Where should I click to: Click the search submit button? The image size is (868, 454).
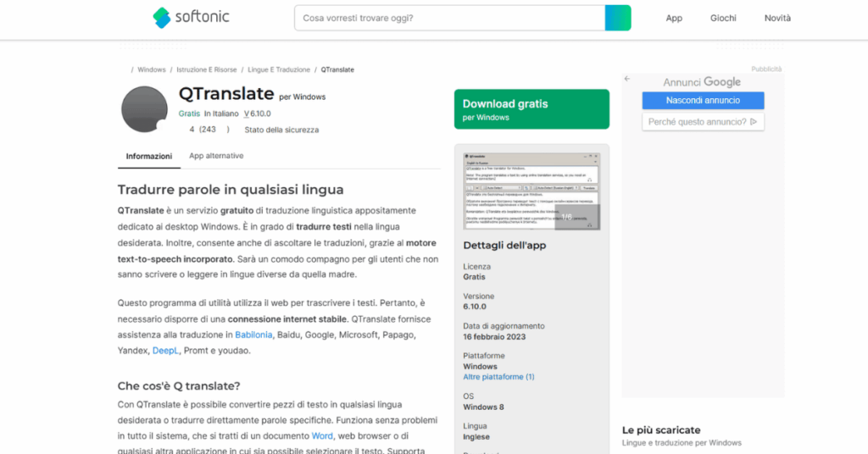(x=618, y=18)
